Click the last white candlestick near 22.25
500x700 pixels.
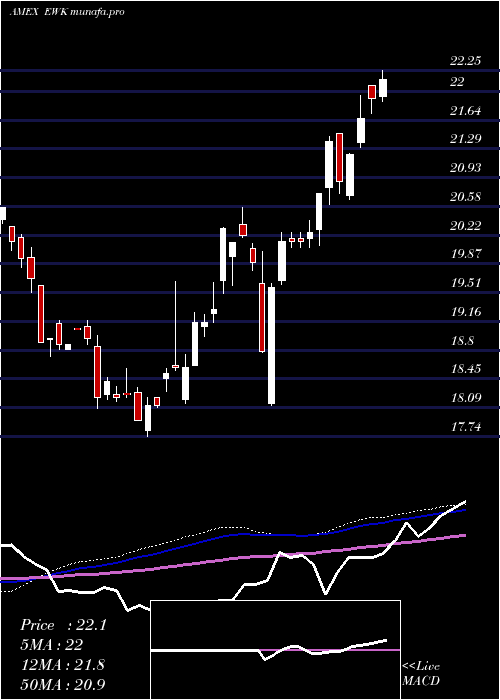(383, 88)
